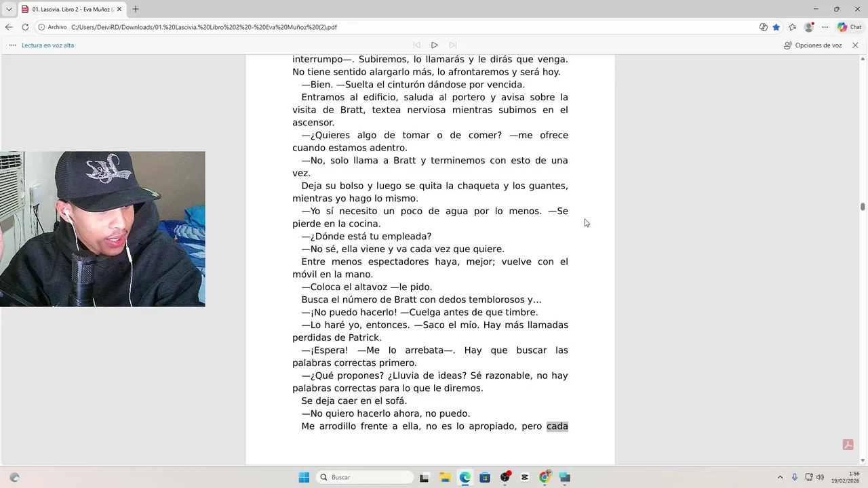
Task: Expand the tab search dropdown
Action: pos(9,9)
